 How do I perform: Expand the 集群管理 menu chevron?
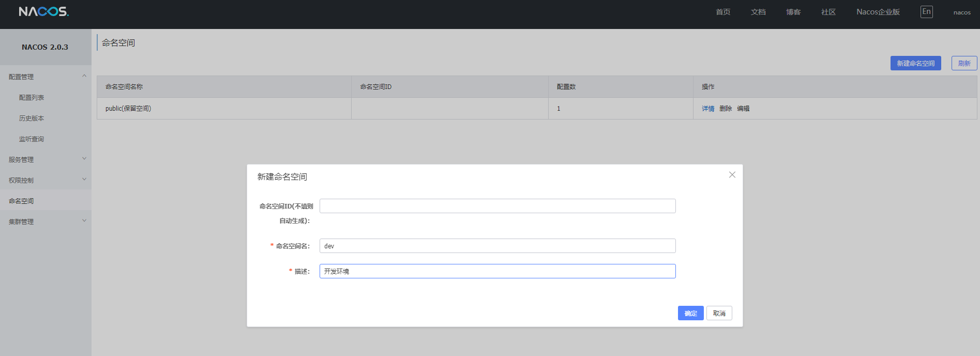point(84,221)
